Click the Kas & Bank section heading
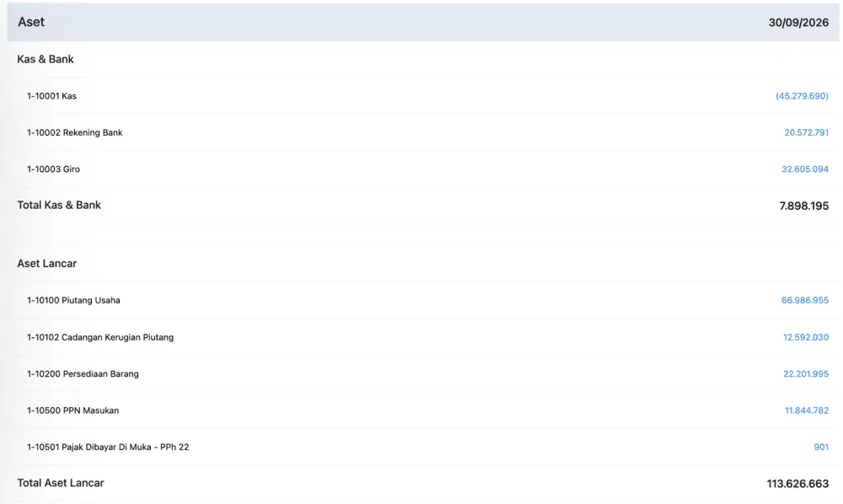843x504 pixels. point(46,59)
